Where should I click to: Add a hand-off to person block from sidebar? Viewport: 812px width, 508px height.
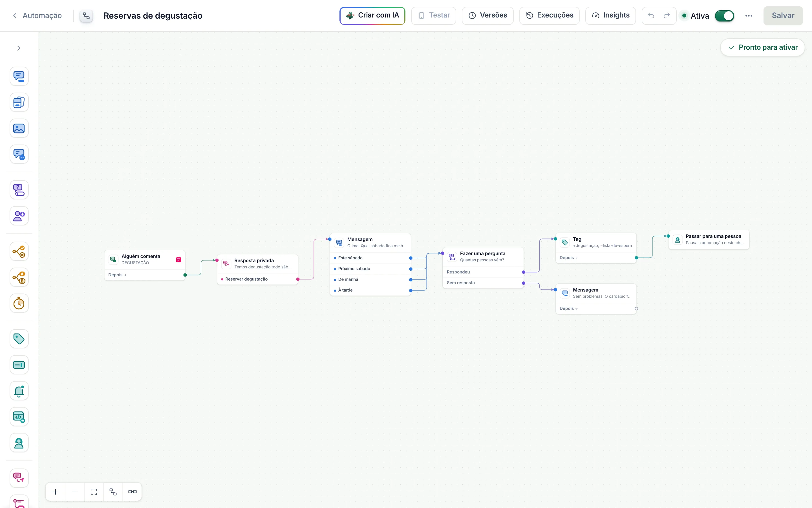click(19, 443)
